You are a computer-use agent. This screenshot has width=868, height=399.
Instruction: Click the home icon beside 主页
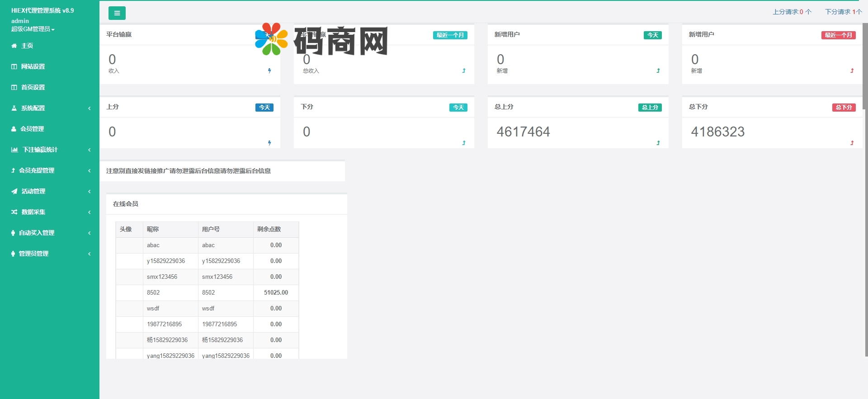click(x=14, y=46)
